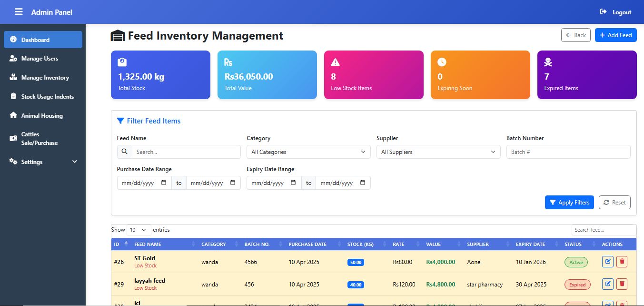Click the Apply Filters button
The width and height of the screenshot is (644, 306).
[x=569, y=203]
